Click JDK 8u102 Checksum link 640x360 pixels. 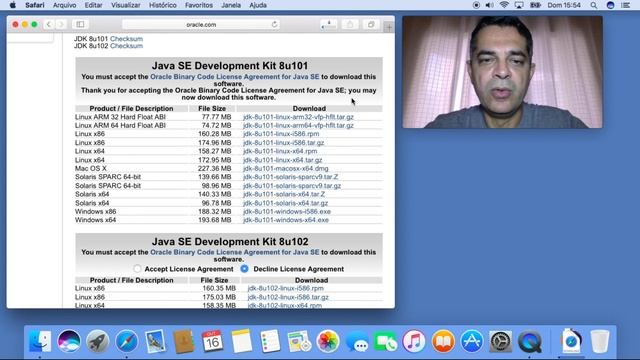point(126,46)
